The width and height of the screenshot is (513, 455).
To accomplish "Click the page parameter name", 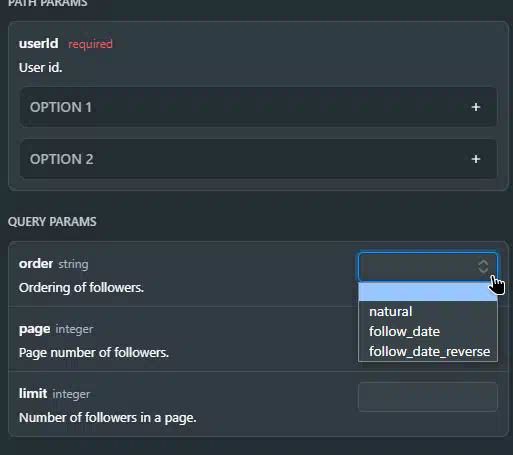I will click(x=35, y=329).
